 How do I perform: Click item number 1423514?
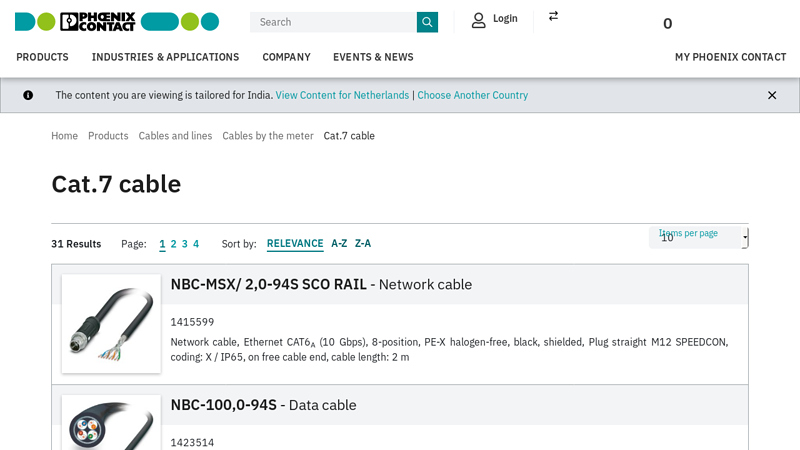192,443
